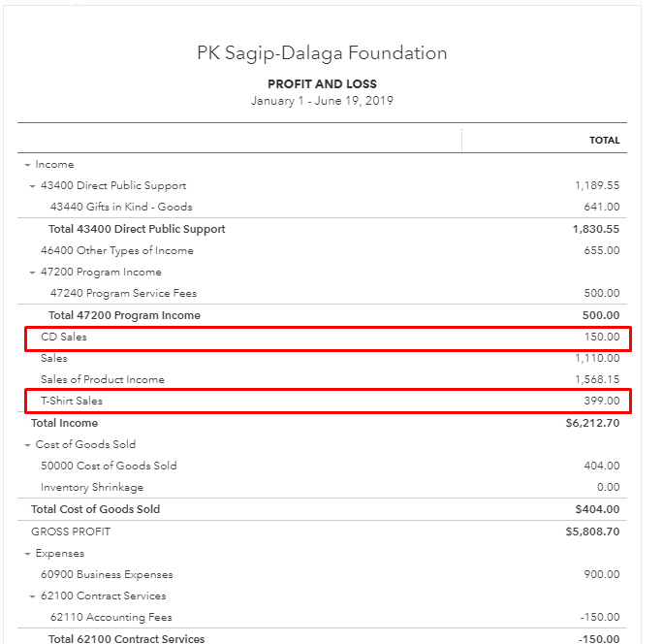Image resolution: width=663 pixels, height=644 pixels.
Task: Click the Gross Profit $5,808.70 figure
Action: point(591,531)
